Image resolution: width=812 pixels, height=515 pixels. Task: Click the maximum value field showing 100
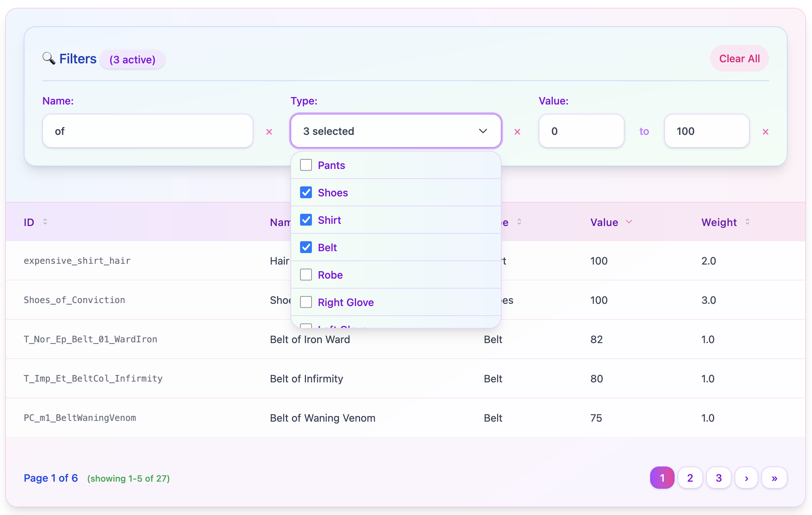pyautogui.click(x=706, y=131)
